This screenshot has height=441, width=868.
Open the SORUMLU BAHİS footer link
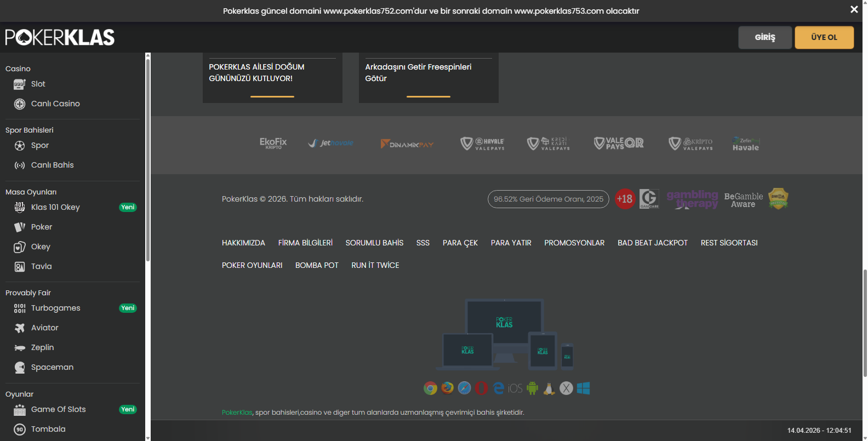[374, 243]
